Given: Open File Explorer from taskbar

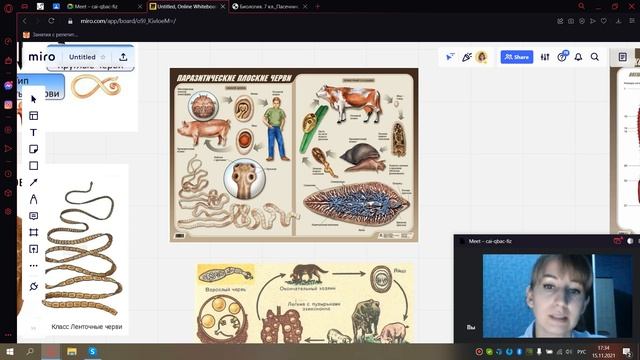Looking at the screenshot, I should (72, 351).
